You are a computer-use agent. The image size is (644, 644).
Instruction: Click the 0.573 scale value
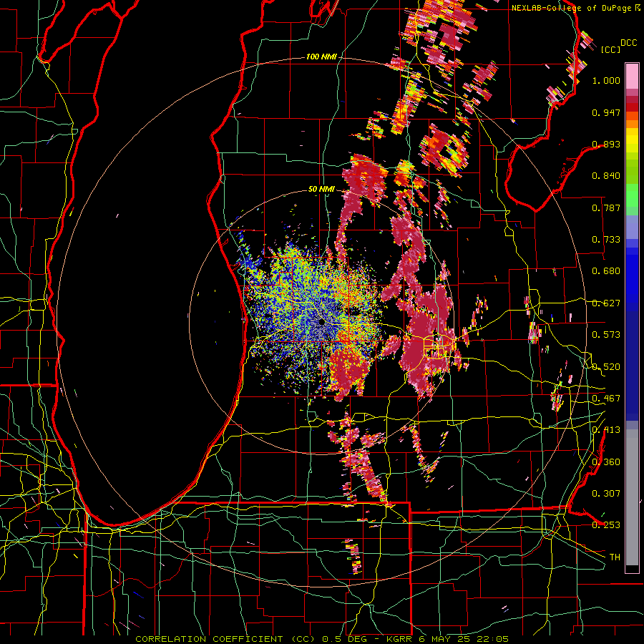tap(606, 335)
